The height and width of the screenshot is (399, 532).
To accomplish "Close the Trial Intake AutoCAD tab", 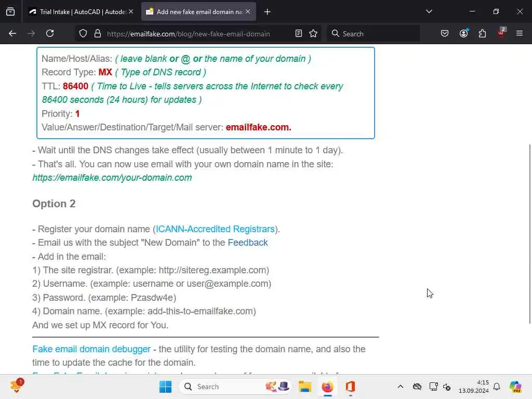I will 131,11.
